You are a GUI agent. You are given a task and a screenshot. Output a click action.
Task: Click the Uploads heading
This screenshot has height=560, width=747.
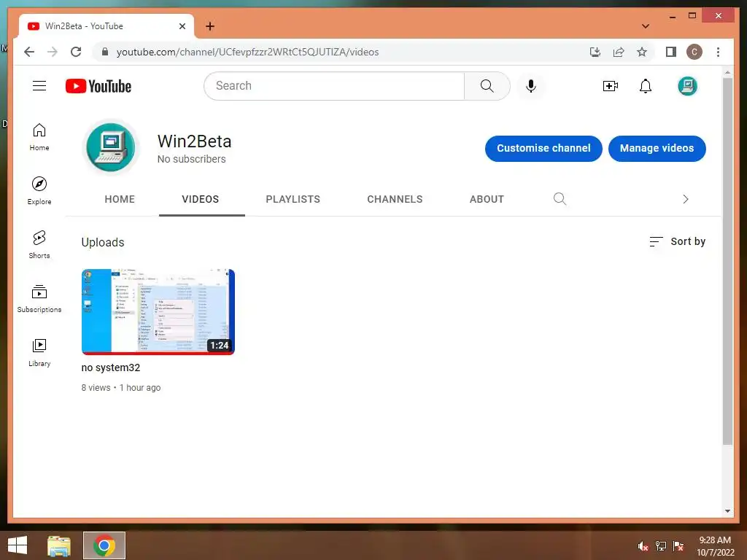click(103, 242)
